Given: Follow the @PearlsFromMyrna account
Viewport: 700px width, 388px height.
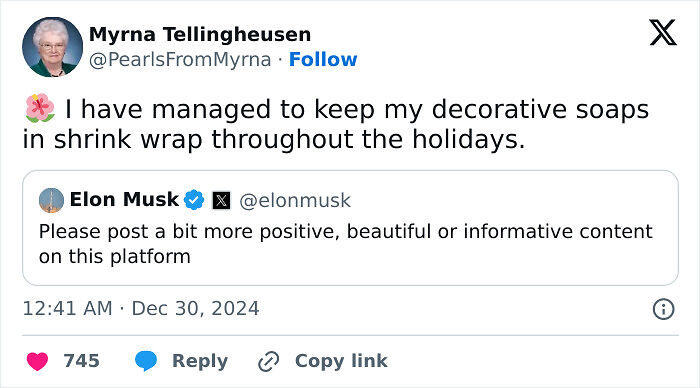Looking at the screenshot, I should (x=323, y=59).
